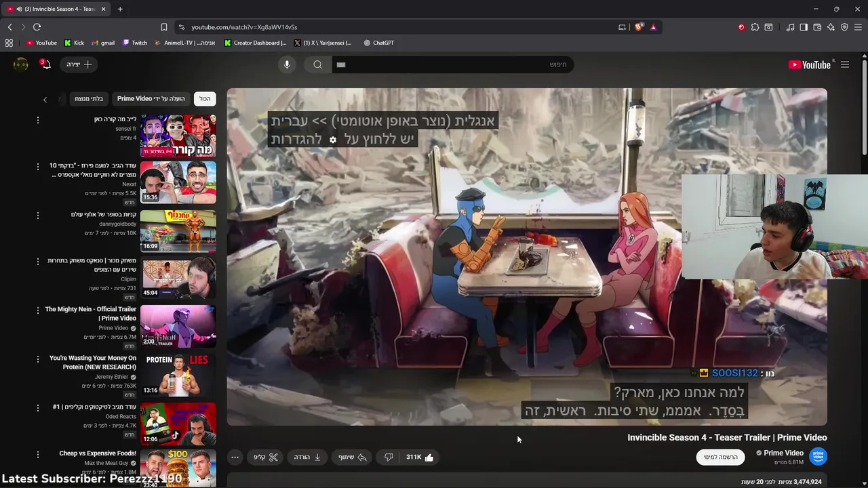Open the Protein LIES video thumbnail
The height and width of the screenshot is (488, 868).
(178, 375)
